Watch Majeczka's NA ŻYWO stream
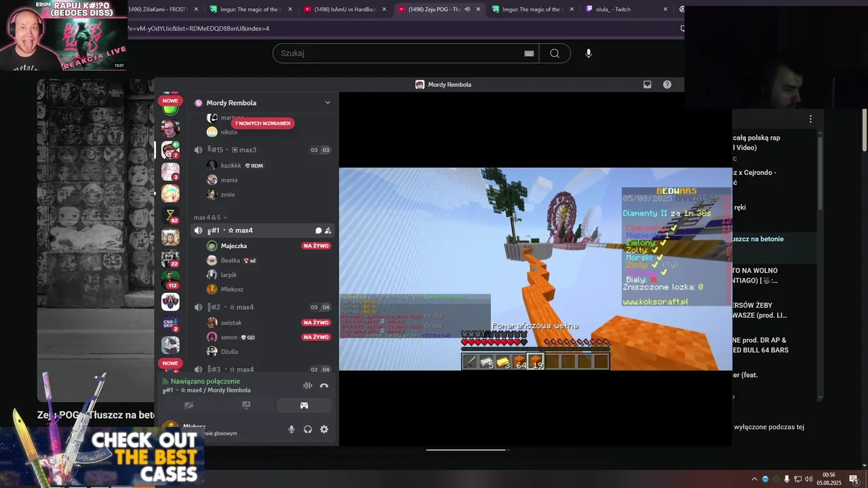Viewport: 868px width, 488px height. (316, 246)
